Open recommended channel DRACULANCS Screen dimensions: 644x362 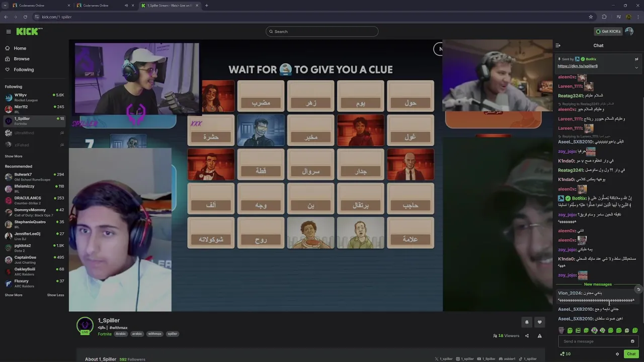coord(34,200)
